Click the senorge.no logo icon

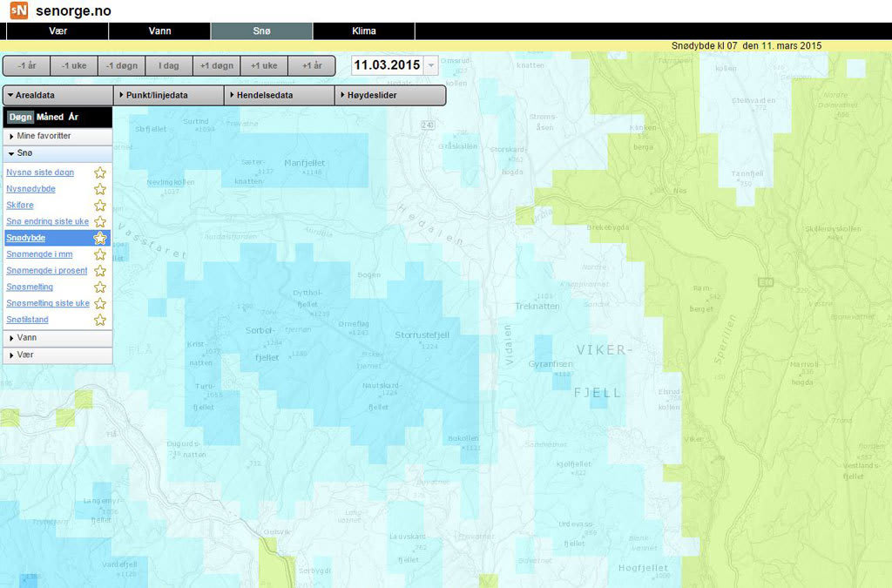[x=19, y=10]
